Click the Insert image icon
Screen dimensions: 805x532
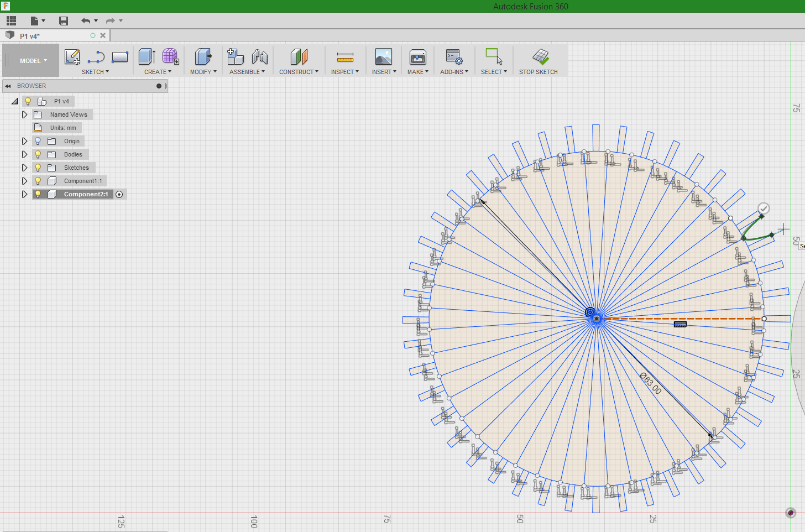pos(384,56)
